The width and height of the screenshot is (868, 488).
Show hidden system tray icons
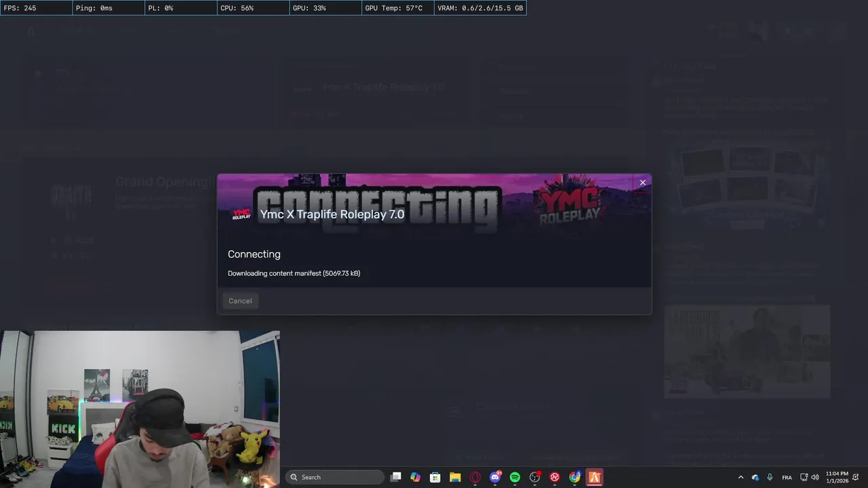pos(741,477)
